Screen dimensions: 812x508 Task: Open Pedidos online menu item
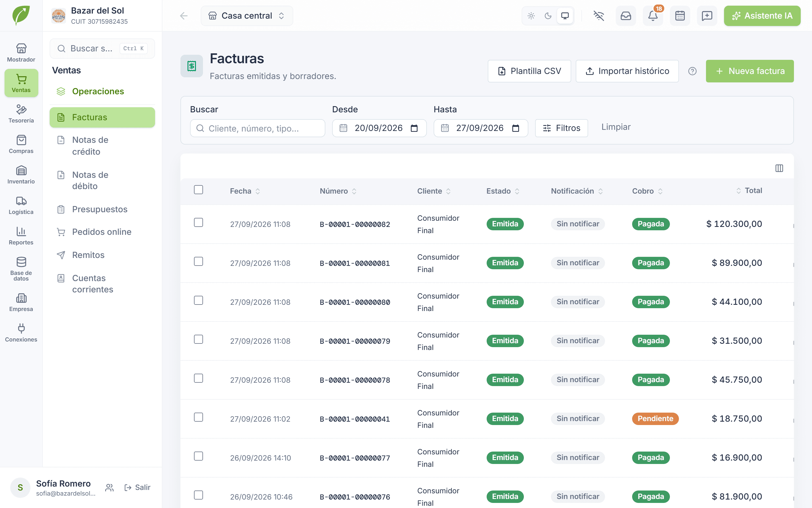pos(102,232)
